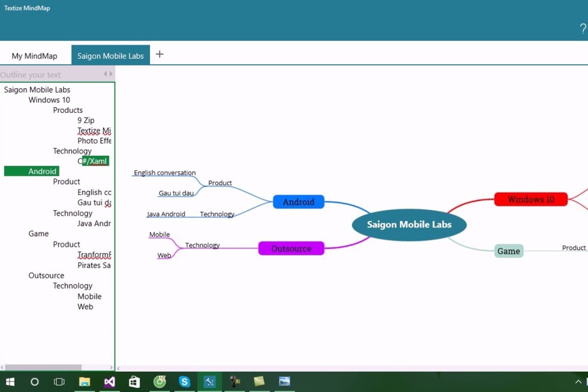Viewport: 588px width, 392px height.
Task: Click Textize MindMap taskbar icon
Action: click(x=210, y=382)
